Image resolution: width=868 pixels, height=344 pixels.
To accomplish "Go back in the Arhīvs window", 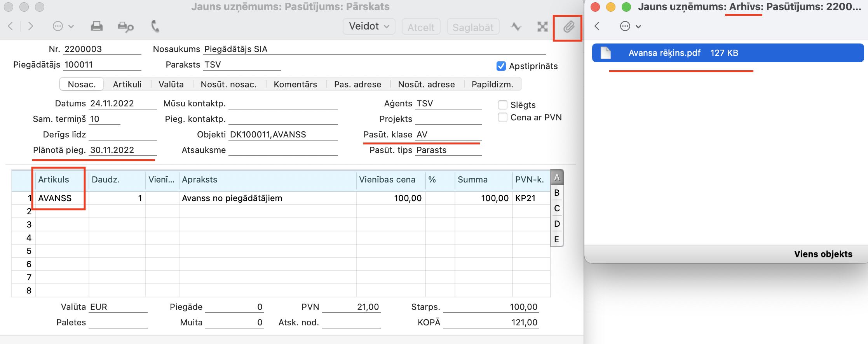I will coord(597,26).
